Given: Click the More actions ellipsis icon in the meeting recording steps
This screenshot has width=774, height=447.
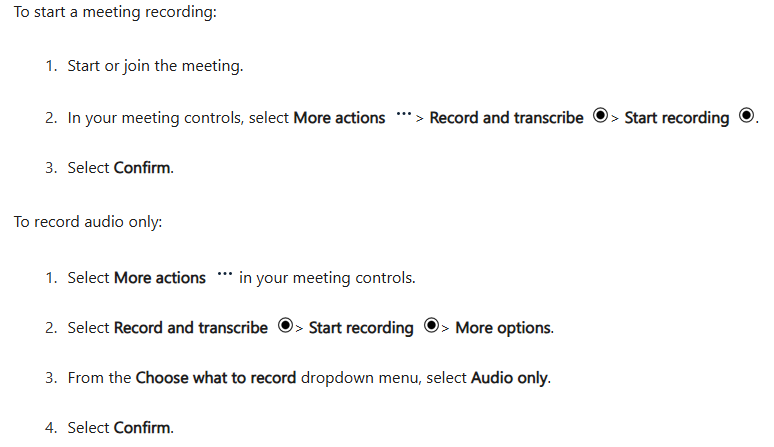Looking at the screenshot, I should pos(404,115).
